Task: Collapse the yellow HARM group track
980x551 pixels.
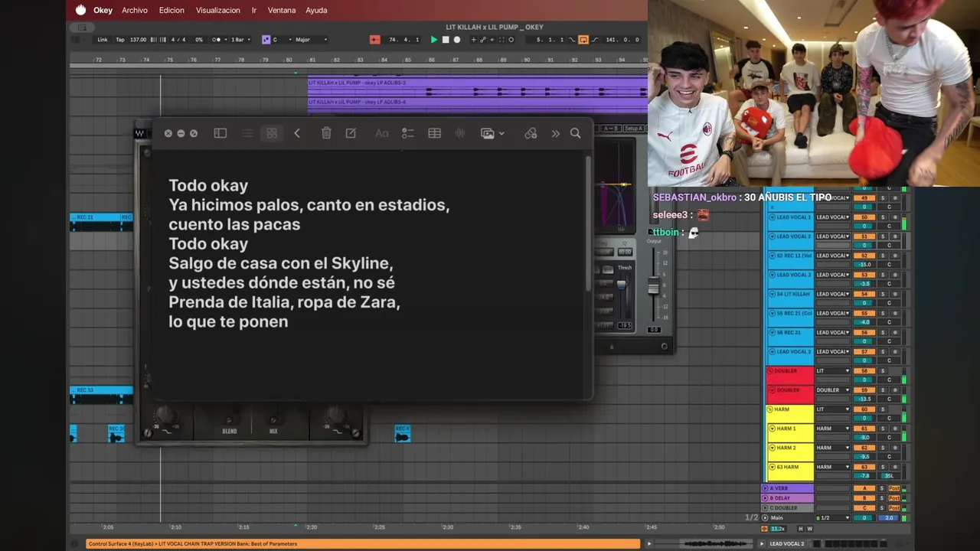Action: (x=770, y=409)
